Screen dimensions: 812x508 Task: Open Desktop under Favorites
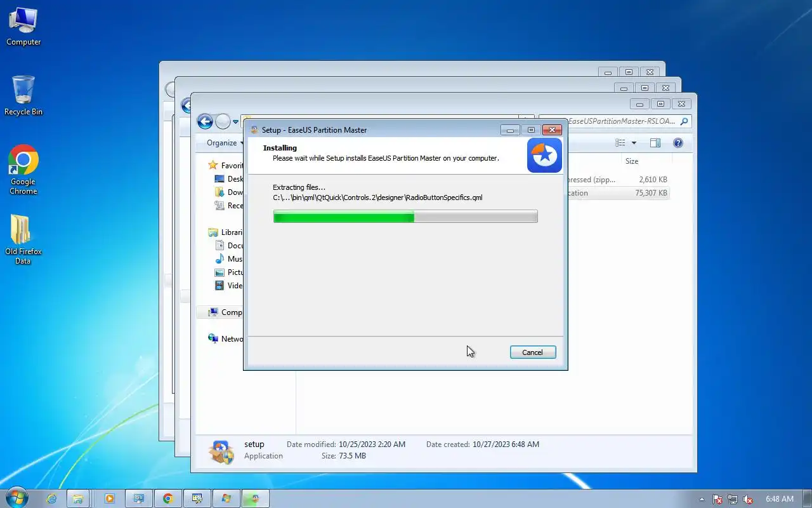coord(230,179)
